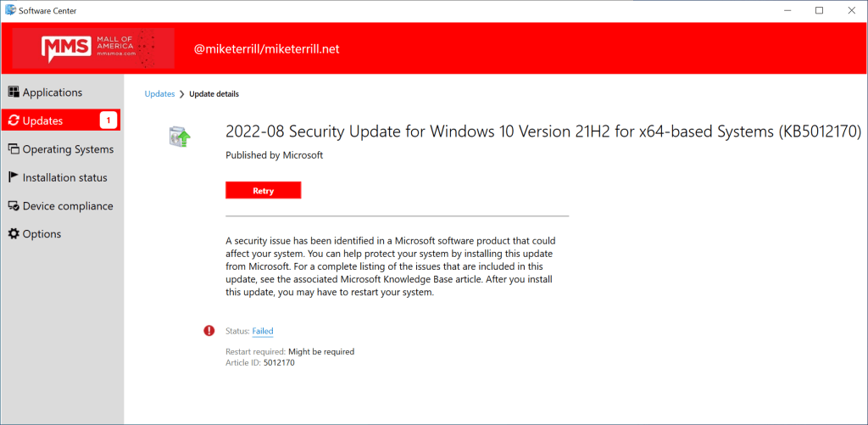Click the Installation status flag icon

coord(14,177)
